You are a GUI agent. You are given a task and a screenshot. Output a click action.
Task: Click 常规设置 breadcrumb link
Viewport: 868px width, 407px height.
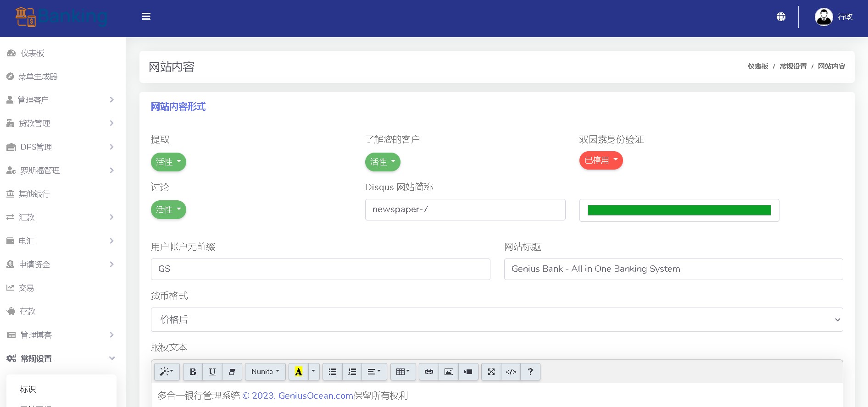(793, 66)
